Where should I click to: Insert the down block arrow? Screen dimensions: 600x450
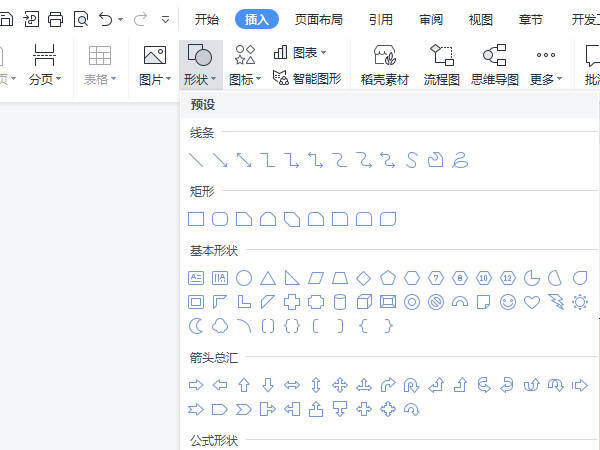click(268, 385)
